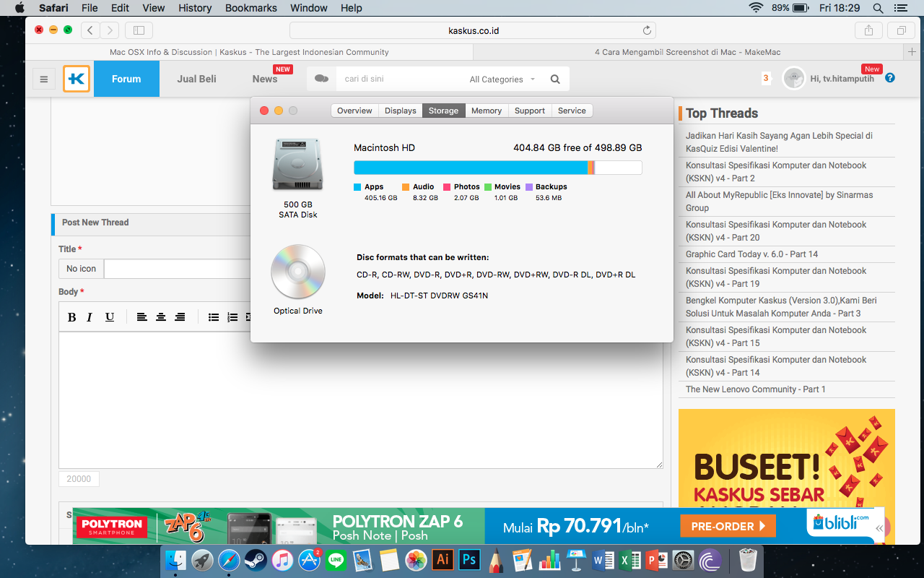Focus the cari di sini search box
This screenshot has width=924, height=578.
click(401, 79)
